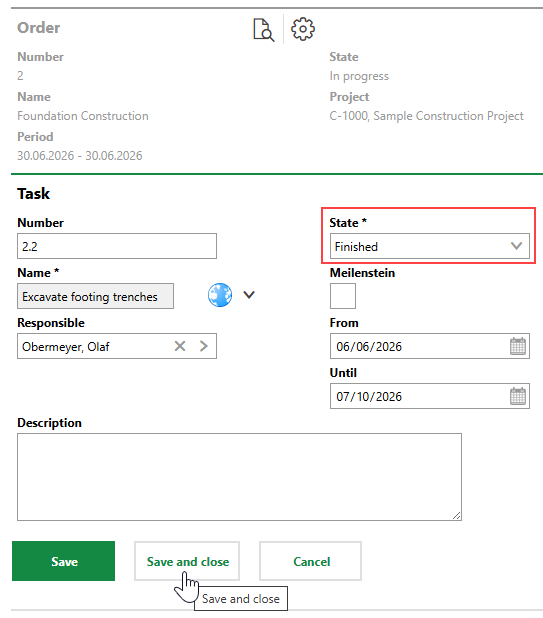Clear the Responsible field with X icon
The image size is (543, 618).
pos(180,346)
